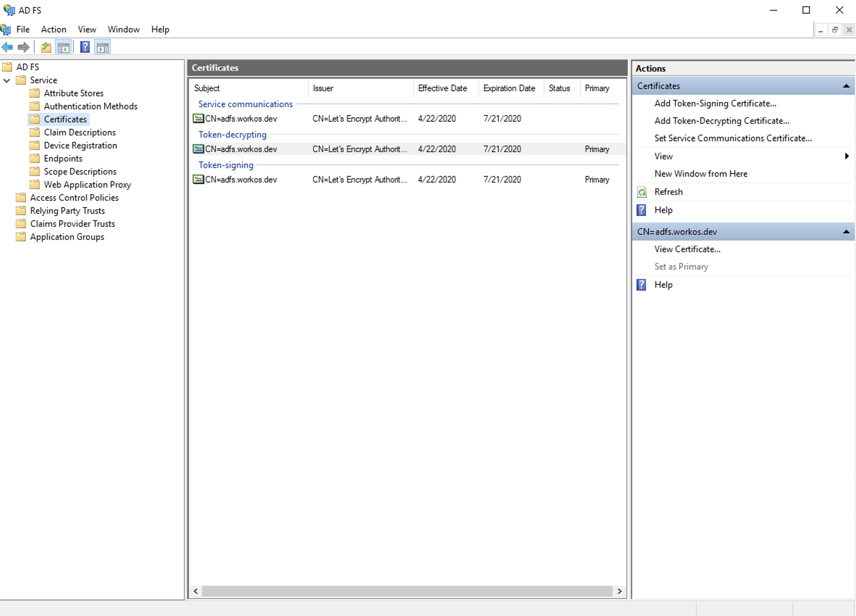856x616 pixels.
Task: Restore the inner MMC child window
Action: point(835,30)
